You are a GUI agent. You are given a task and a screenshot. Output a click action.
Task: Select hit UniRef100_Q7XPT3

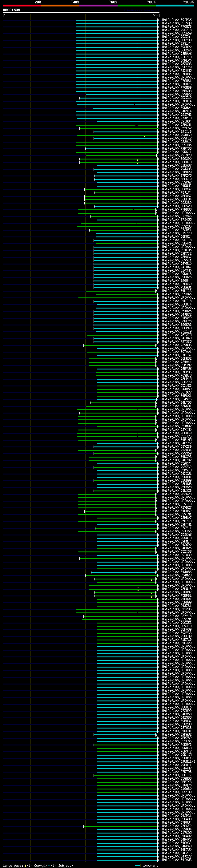point(176,118)
